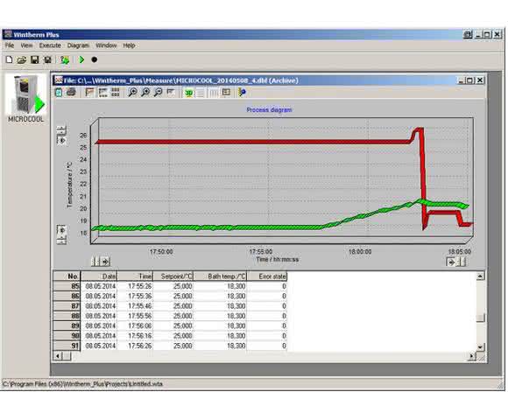This screenshot has width=508, height=420.
Task: Click the Time column header
Action: click(135, 276)
